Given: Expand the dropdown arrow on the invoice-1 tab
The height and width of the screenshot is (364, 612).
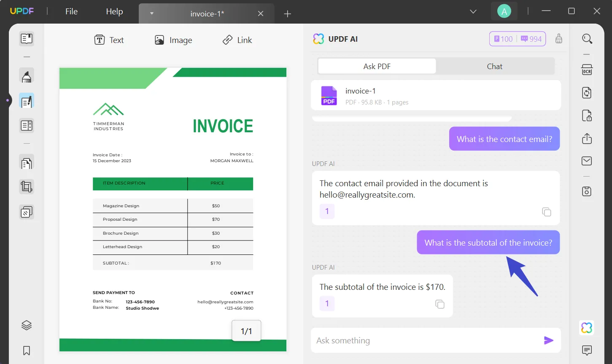Looking at the screenshot, I should pyautogui.click(x=152, y=14).
